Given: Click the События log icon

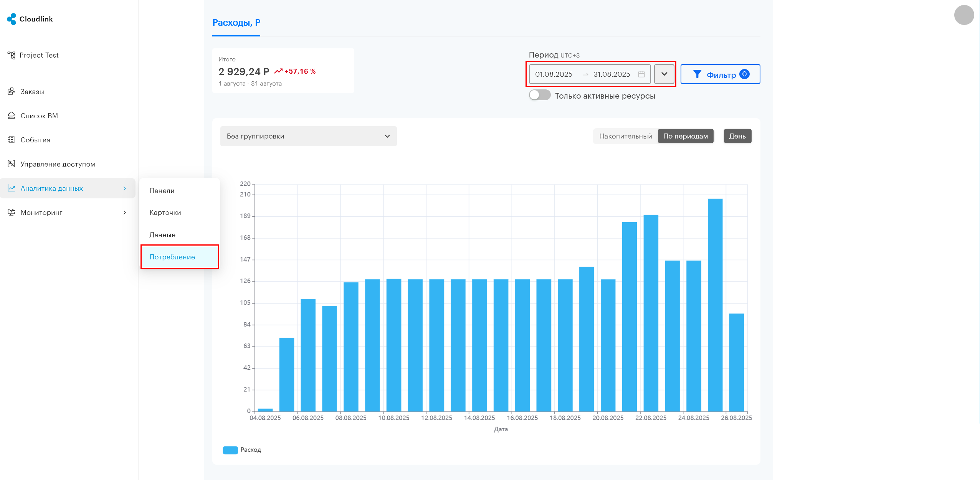Looking at the screenshot, I should [12, 140].
